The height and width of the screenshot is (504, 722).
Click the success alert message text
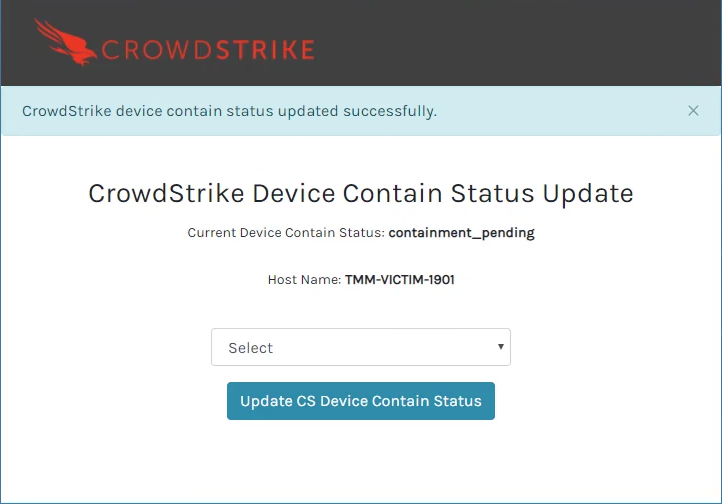point(229,111)
